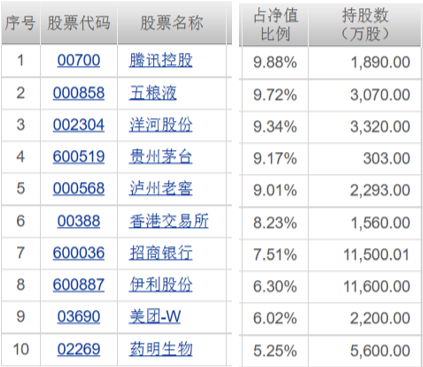The image size is (423, 367).
Task: Click the 贵州茅台 stock name link
Action: [x=161, y=157]
